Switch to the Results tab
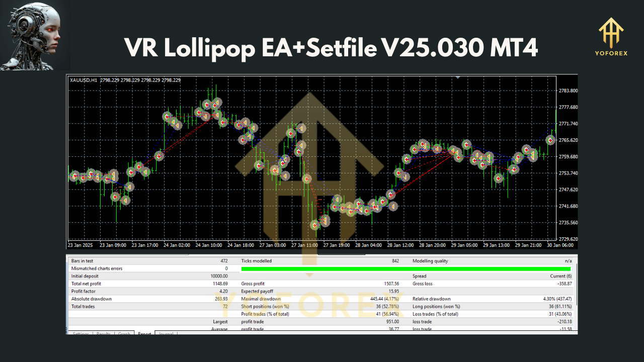Viewport: 644px width, 362px height. [x=104, y=333]
